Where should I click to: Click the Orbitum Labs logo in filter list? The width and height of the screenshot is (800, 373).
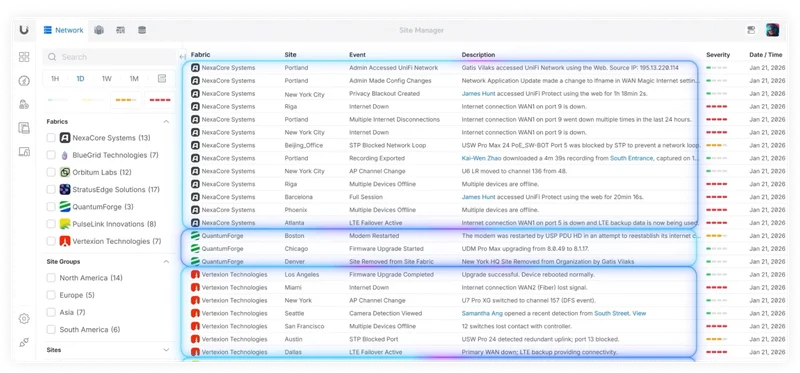tap(65, 172)
